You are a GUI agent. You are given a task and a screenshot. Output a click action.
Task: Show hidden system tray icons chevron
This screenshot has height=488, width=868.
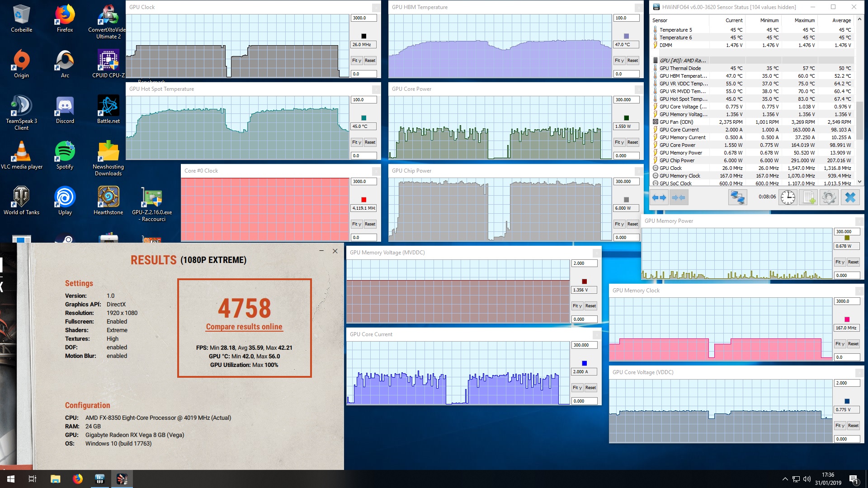pyautogui.click(x=785, y=479)
